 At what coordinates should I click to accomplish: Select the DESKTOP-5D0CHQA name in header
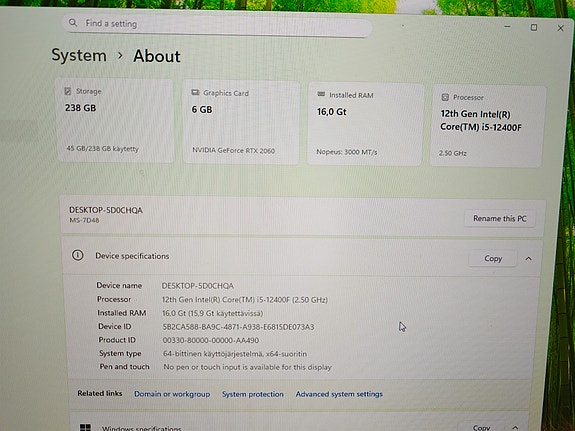106,210
